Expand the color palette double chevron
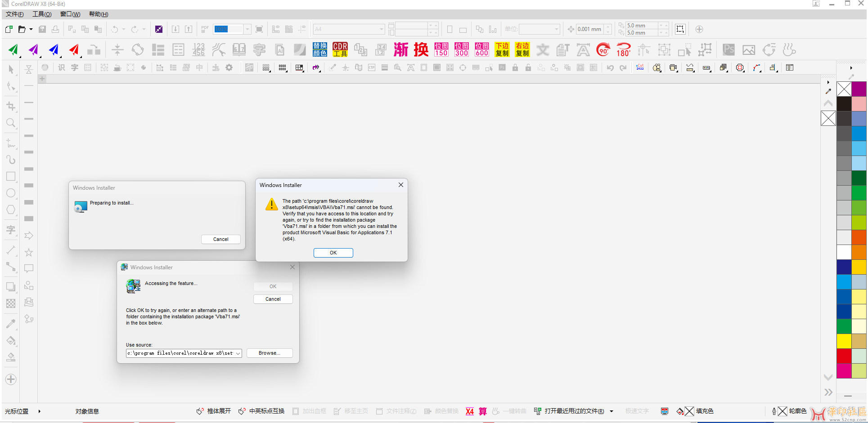The height and width of the screenshot is (423, 868). point(828,392)
